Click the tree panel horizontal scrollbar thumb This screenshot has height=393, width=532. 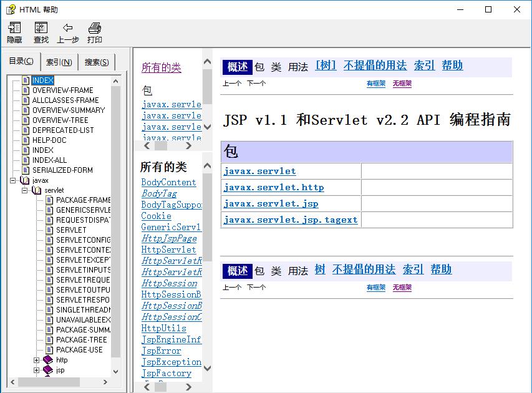click(x=49, y=382)
